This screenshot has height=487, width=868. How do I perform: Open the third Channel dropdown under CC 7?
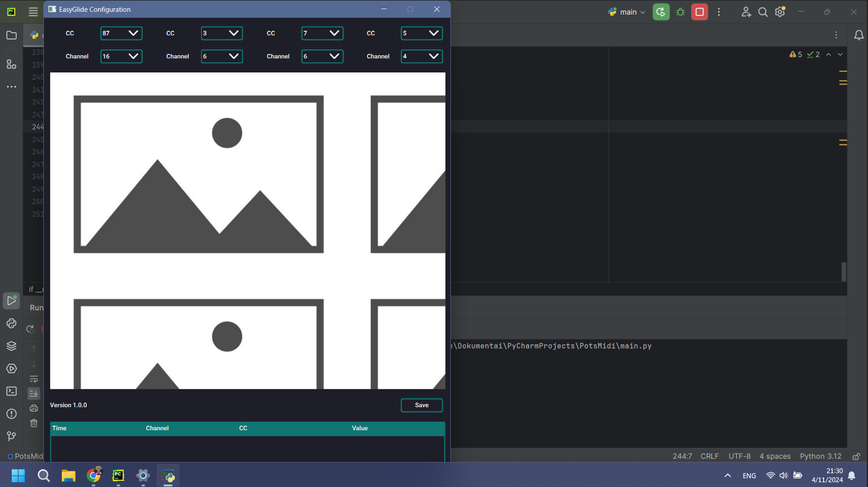[322, 56]
